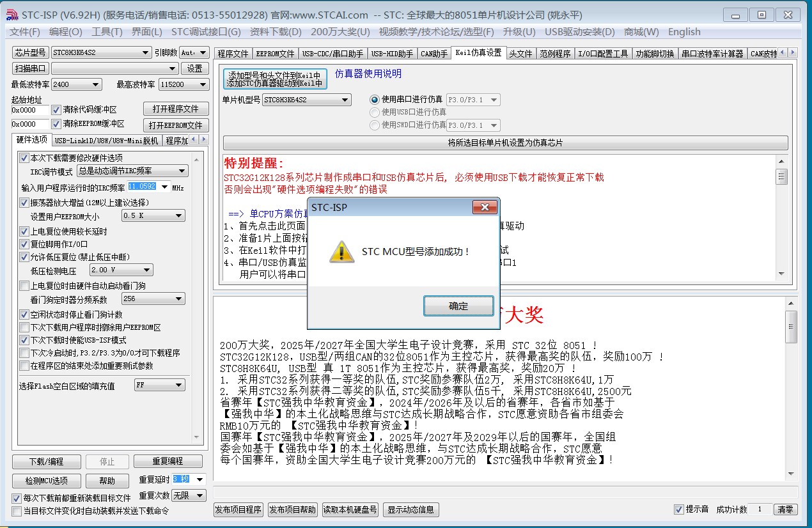Image resolution: width=812 pixels, height=528 pixels.
Task: Open the 工具(T) menu
Action: (107, 32)
